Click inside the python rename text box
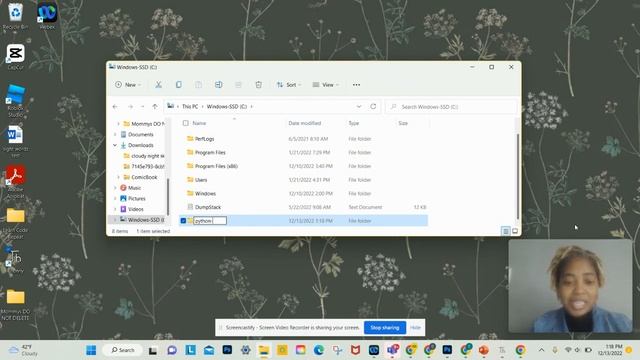Viewport: 640px width, 360px height. (x=210, y=221)
